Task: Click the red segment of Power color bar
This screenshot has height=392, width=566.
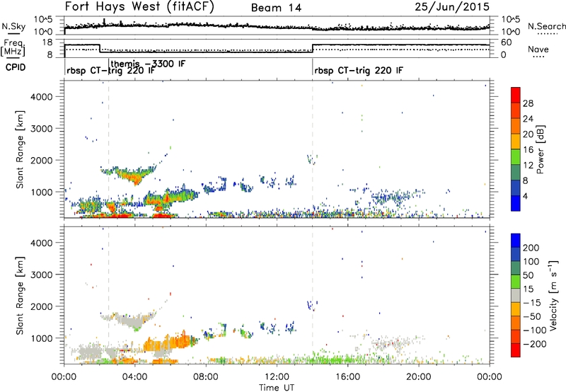Action: click(x=516, y=95)
